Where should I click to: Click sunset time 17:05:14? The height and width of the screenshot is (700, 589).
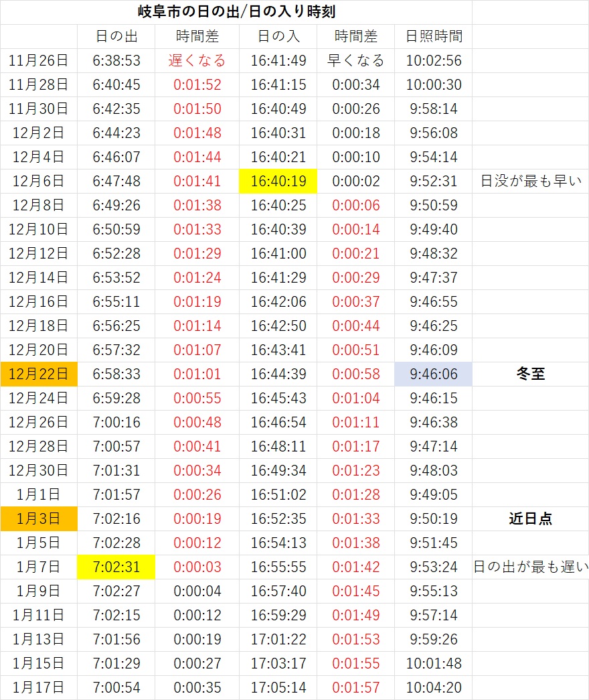click(x=278, y=687)
